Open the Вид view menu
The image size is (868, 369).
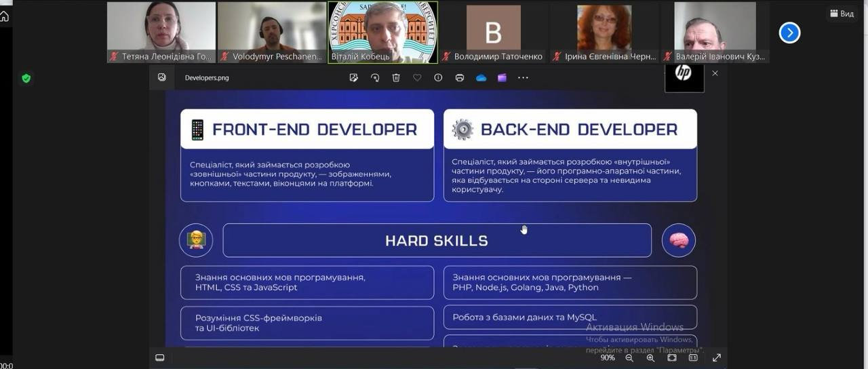[x=842, y=14]
